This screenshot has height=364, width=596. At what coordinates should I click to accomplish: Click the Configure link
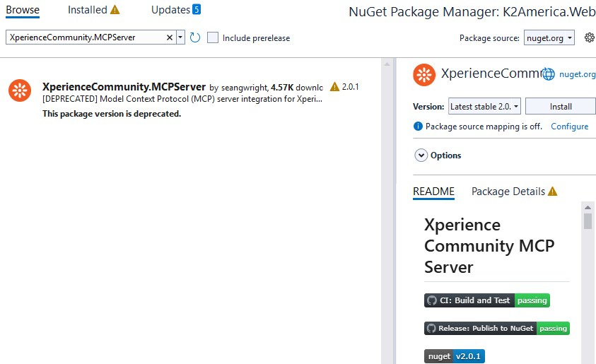(569, 126)
